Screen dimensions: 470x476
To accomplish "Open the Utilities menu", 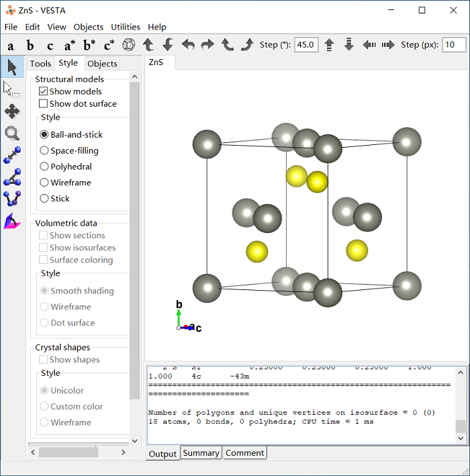I will point(126,27).
